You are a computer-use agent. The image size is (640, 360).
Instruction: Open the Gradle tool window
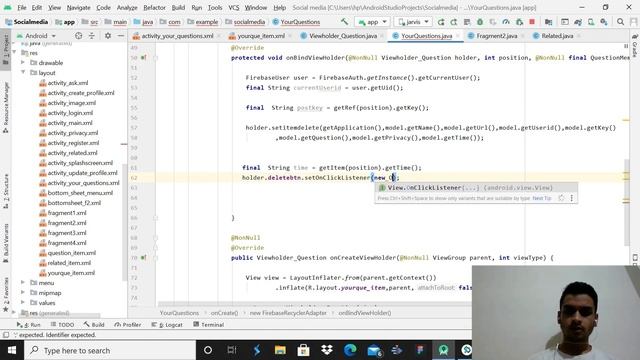(x=635, y=45)
